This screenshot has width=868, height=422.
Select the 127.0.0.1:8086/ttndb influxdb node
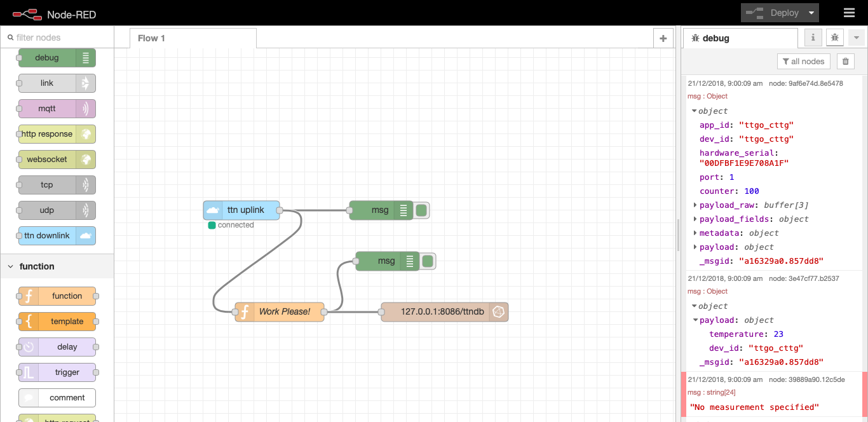(x=445, y=312)
